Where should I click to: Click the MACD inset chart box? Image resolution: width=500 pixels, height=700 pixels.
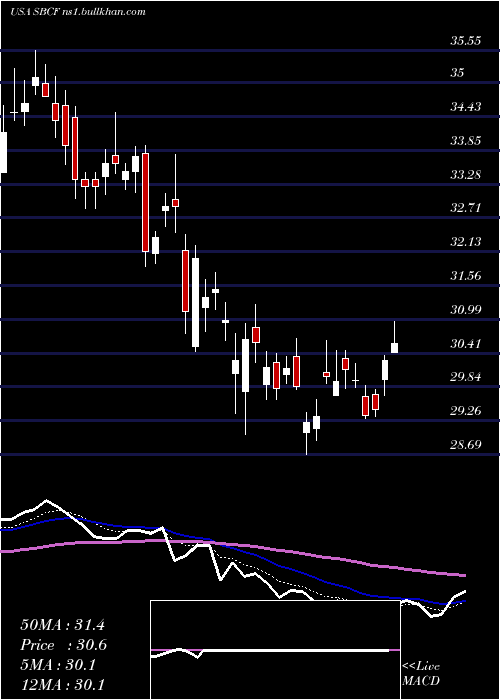coord(275,650)
